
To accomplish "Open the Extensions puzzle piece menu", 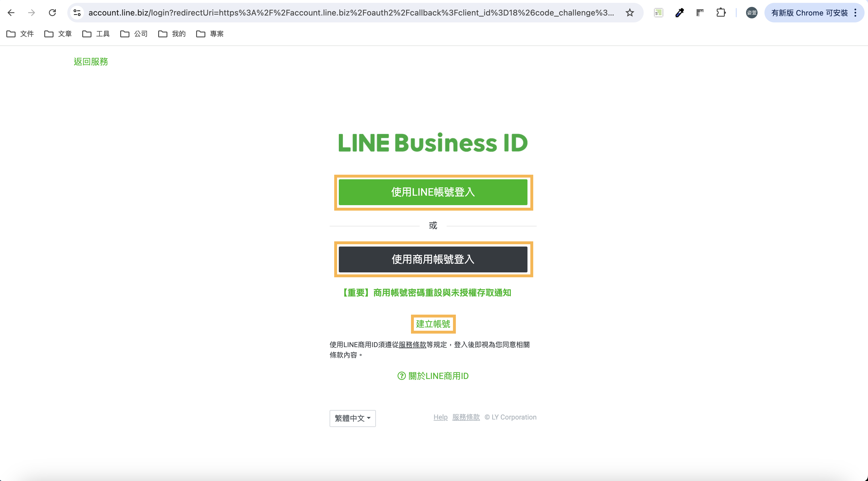I will [721, 13].
